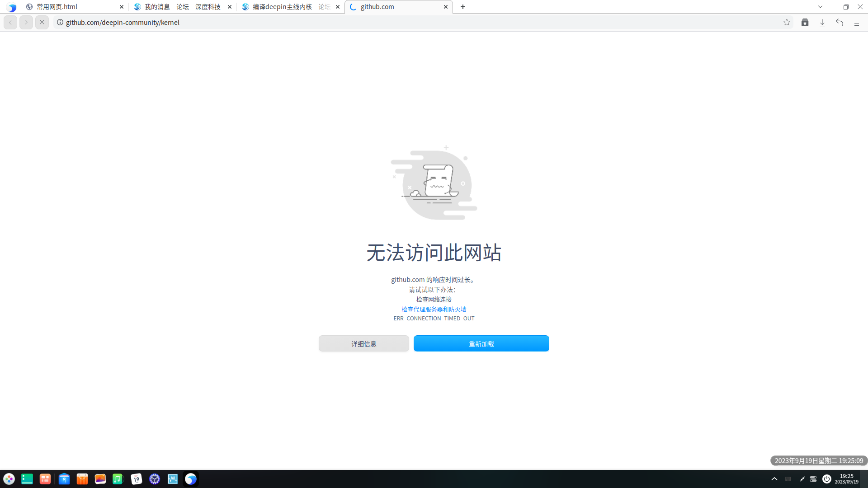Open the Calendar dock icon showing 19
The image size is (868, 488).
(x=137, y=479)
